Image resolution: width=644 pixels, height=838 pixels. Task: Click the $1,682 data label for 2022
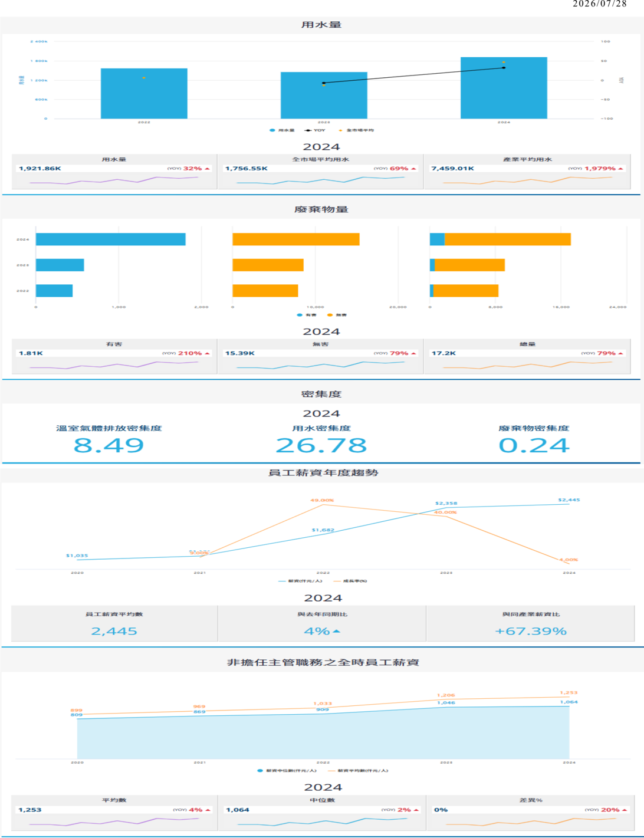coord(323,530)
